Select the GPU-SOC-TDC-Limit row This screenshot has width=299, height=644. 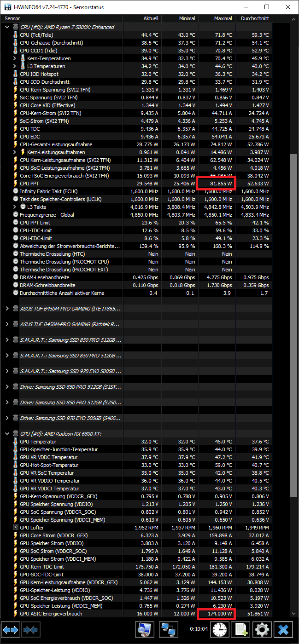coord(137,575)
